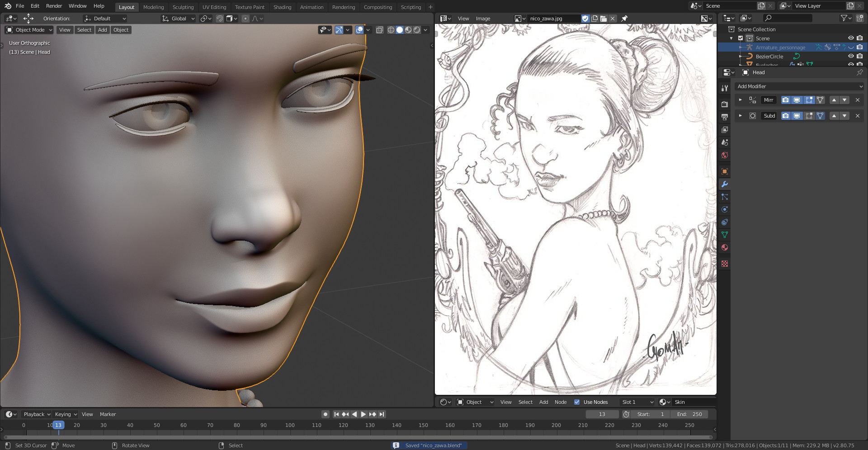868x450 pixels.
Task: Select material preview (LookDev) shading
Action: point(408,30)
